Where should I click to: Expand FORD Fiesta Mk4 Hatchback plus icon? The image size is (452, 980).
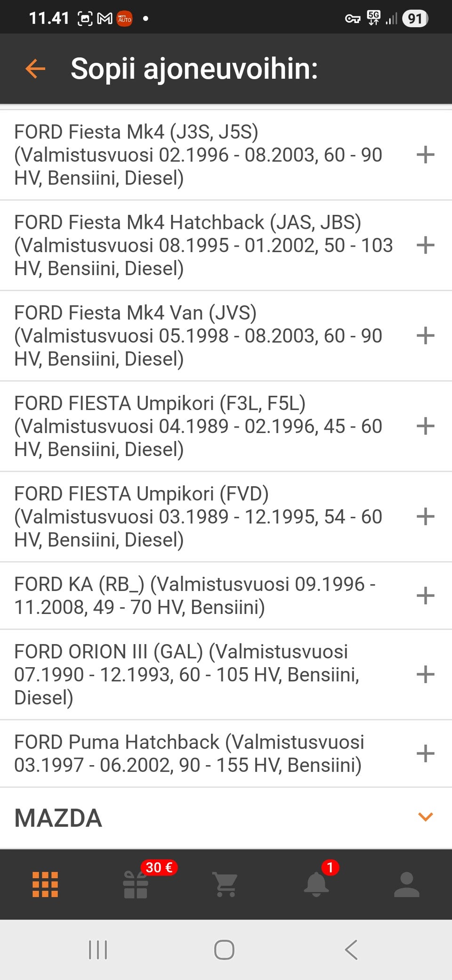click(x=425, y=245)
